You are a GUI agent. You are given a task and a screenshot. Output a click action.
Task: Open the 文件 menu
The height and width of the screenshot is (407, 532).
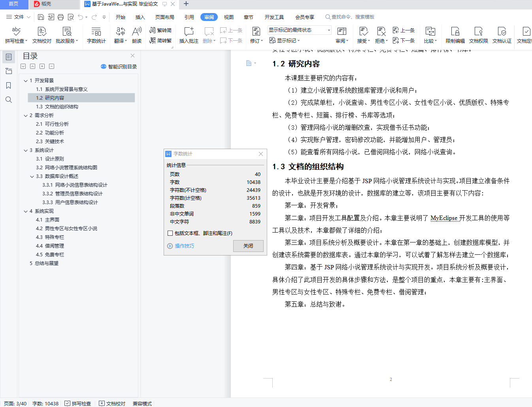click(18, 17)
